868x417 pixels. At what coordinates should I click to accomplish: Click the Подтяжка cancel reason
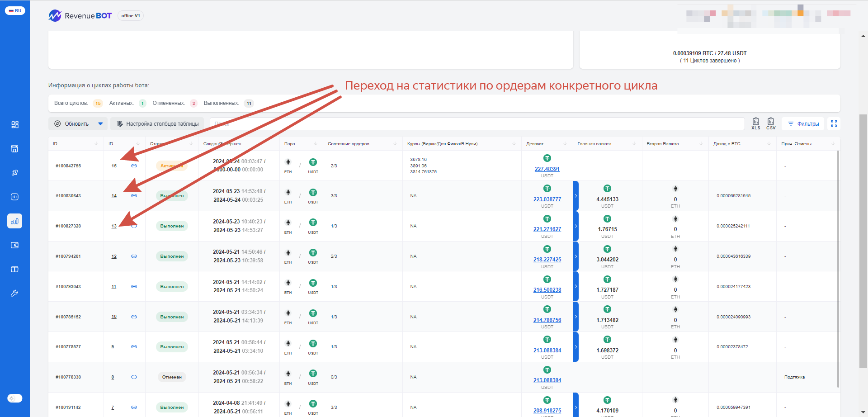(794, 377)
